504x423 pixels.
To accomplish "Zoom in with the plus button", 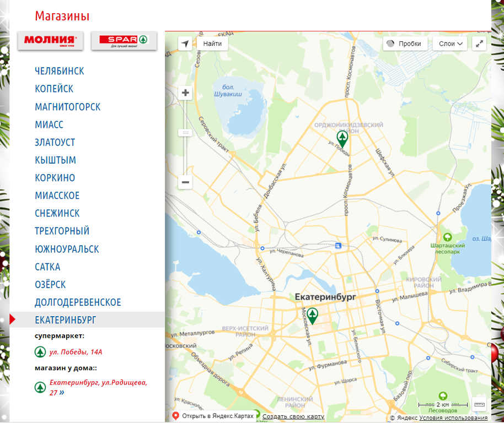I will pyautogui.click(x=185, y=93).
